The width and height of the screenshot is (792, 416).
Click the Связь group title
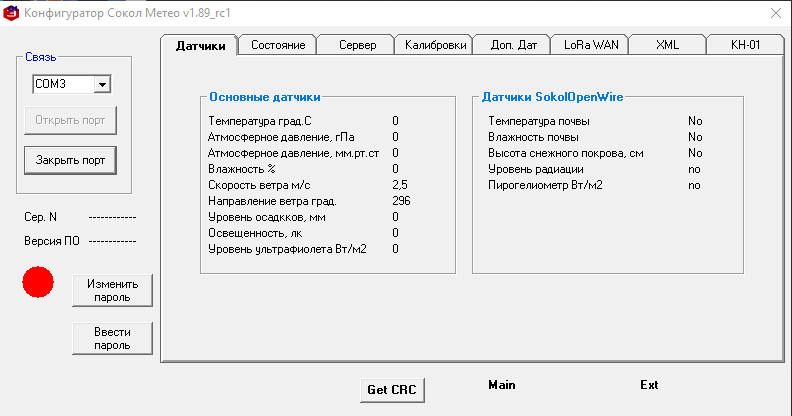tap(40, 57)
